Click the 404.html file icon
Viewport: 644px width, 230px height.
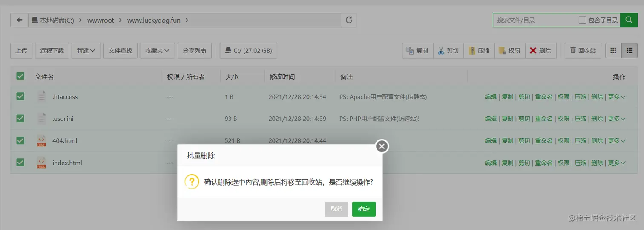41,141
